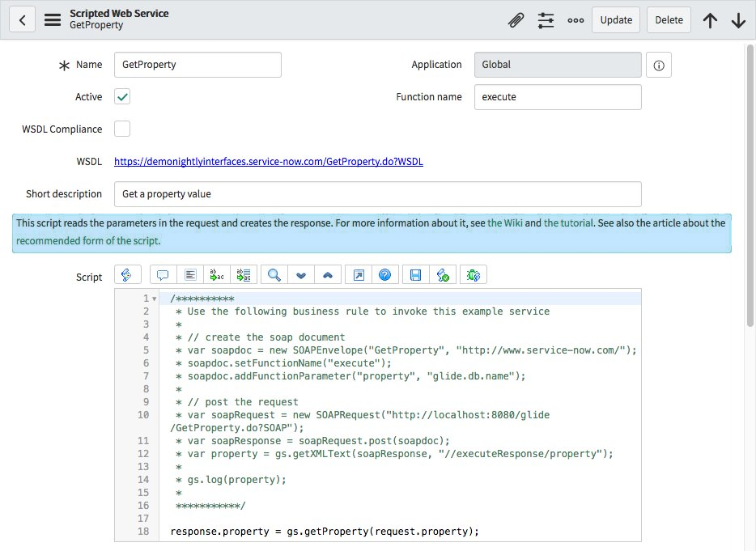Image resolution: width=756 pixels, height=551 pixels.
Task: Save script with the floppy disk icon
Action: [415, 275]
